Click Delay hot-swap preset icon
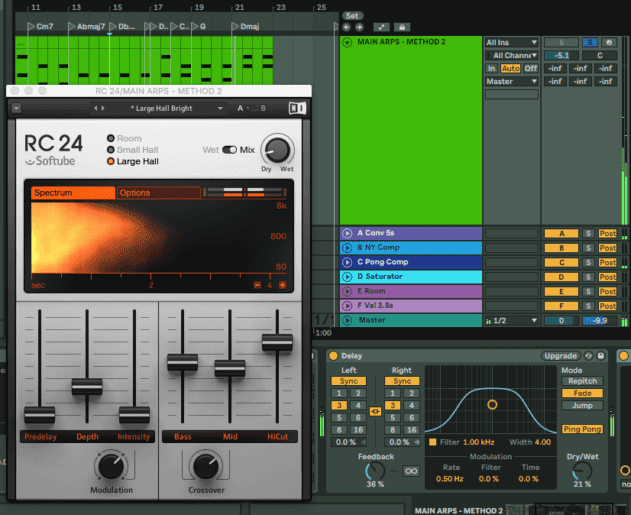Screen dimensions: 631x515 (588, 356)
